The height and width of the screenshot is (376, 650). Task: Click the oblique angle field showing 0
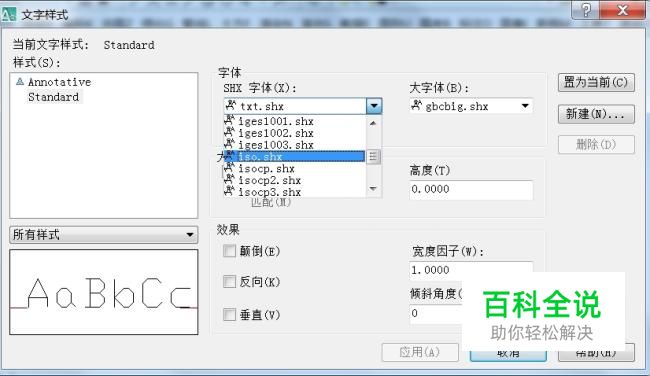[435, 313]
